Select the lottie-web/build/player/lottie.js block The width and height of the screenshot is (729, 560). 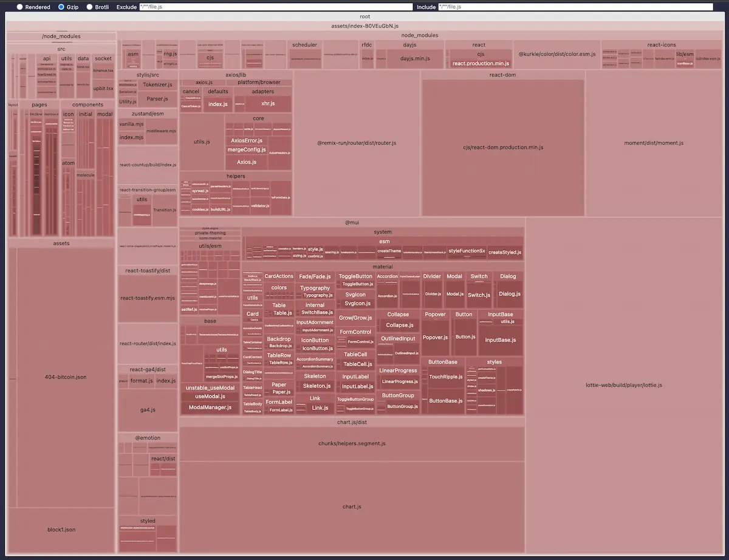coord(623,385)
